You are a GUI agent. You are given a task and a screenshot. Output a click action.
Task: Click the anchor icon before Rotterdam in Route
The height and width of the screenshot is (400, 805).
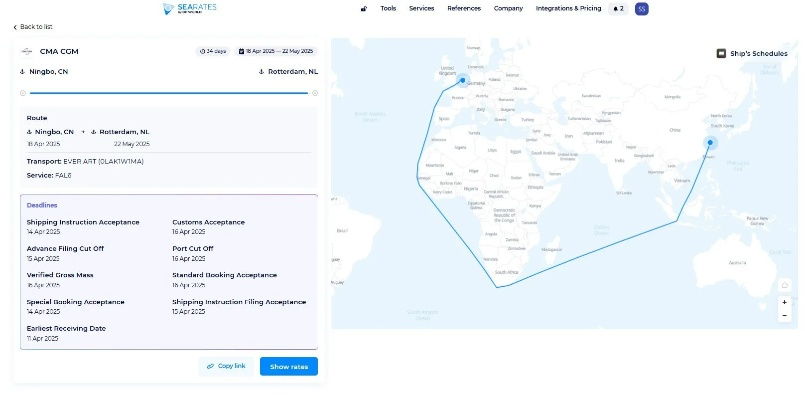[94, 132]
